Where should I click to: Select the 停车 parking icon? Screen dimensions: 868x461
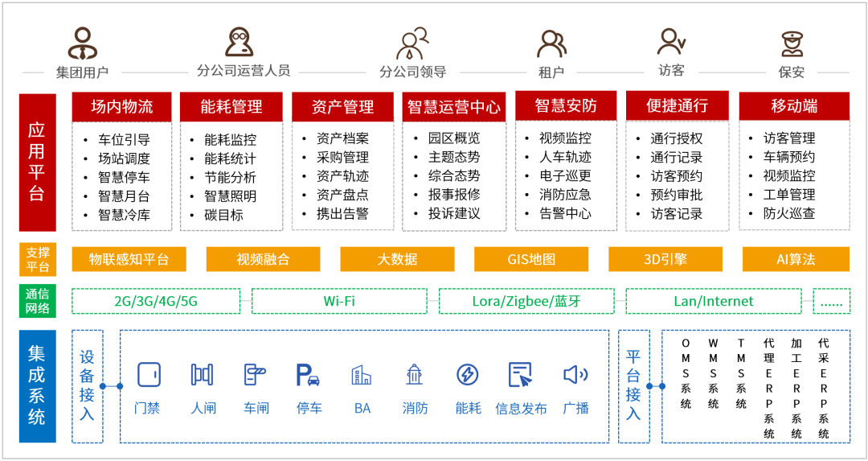pyautogui.click(x=308, y=375)
